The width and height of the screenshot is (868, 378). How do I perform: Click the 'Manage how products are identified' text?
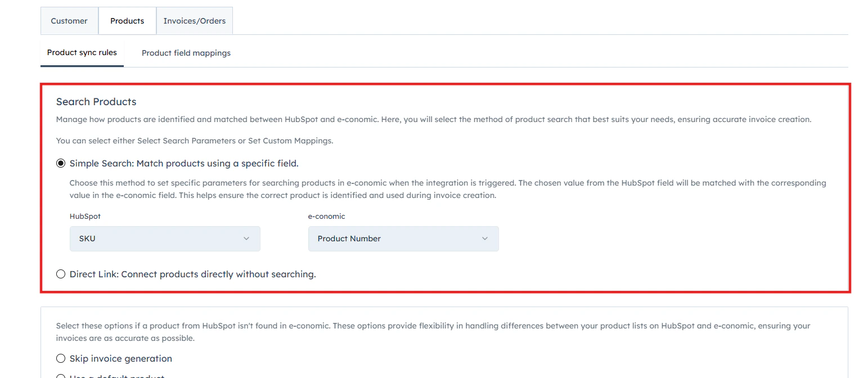[434, 119]
